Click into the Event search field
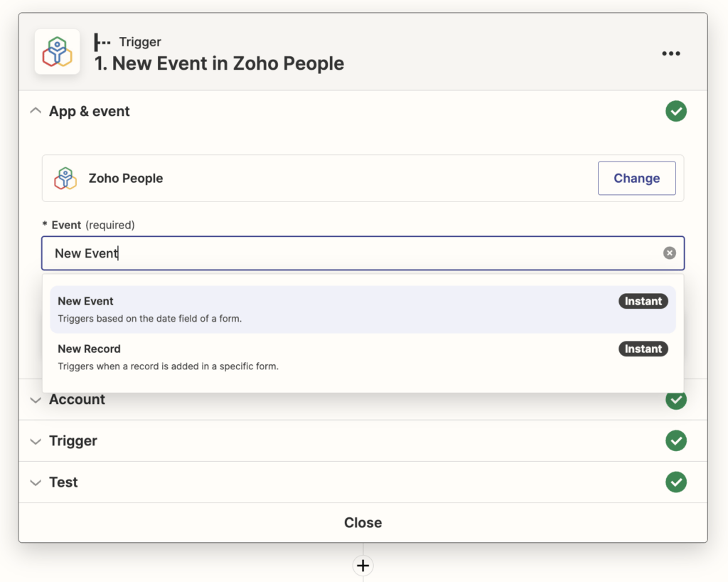 click(x=363, y=253)
